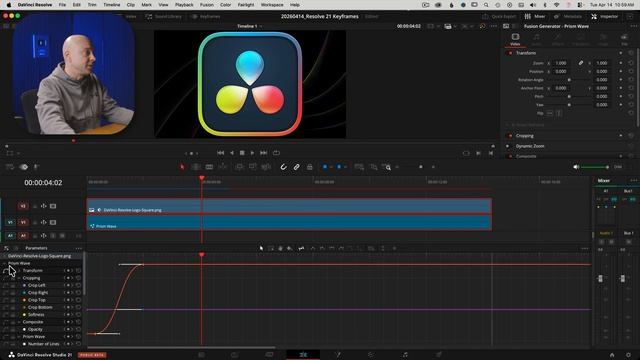
Task: Collapse the Composite group in keyframe parameters
Action: coord(19,322)
